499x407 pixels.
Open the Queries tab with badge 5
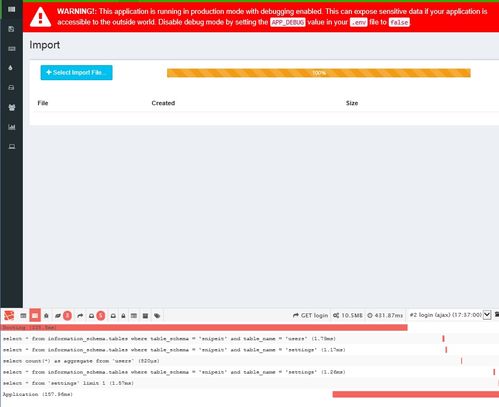pos(97,315)
